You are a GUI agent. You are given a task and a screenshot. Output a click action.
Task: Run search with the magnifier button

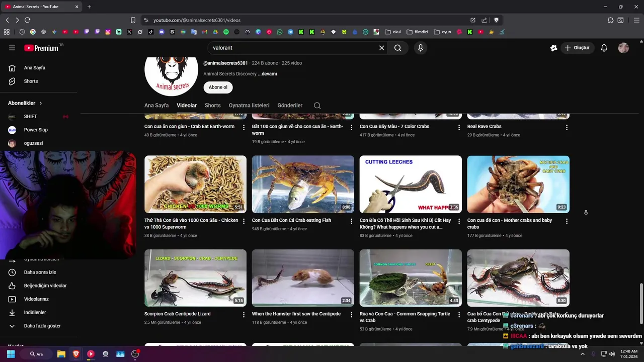[398, 48]
